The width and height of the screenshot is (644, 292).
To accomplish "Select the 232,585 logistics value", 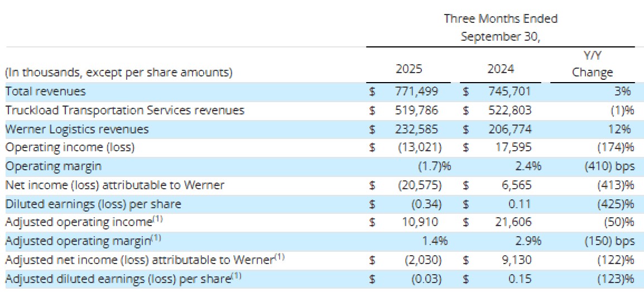I will (x=416, y=129).
